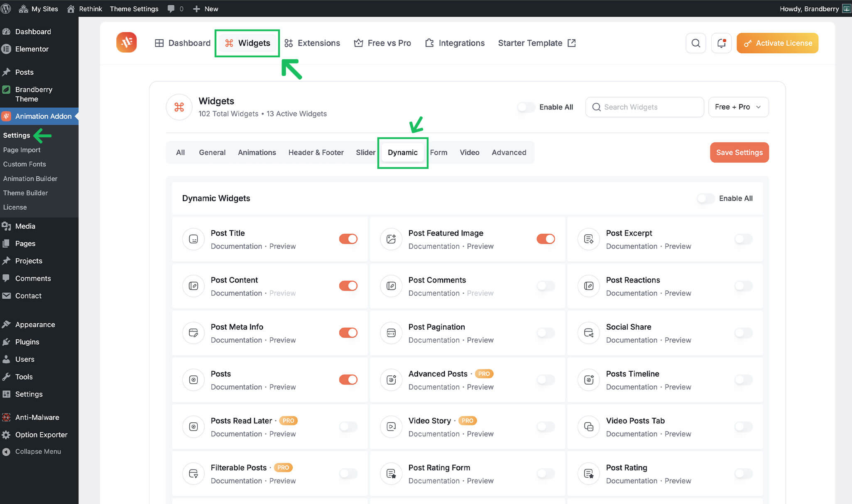Click the Save Settings button
852x504 pixels.
pos(739,152)
